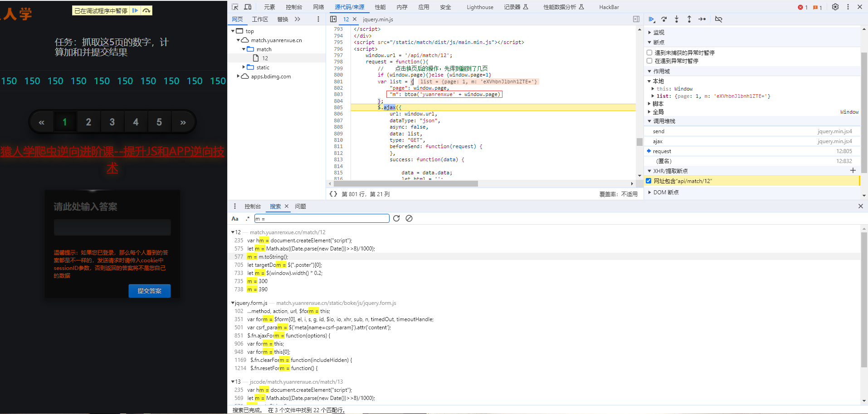Collapse the debugger sidebar panel icon
This screenshot has height=414, width=868.
(636, 19)
